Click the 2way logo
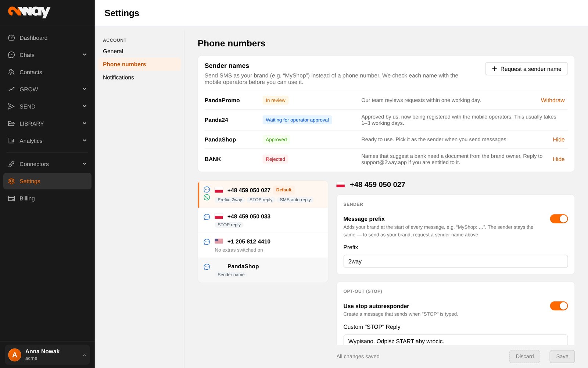588x368 pixels. coord(29,12)
